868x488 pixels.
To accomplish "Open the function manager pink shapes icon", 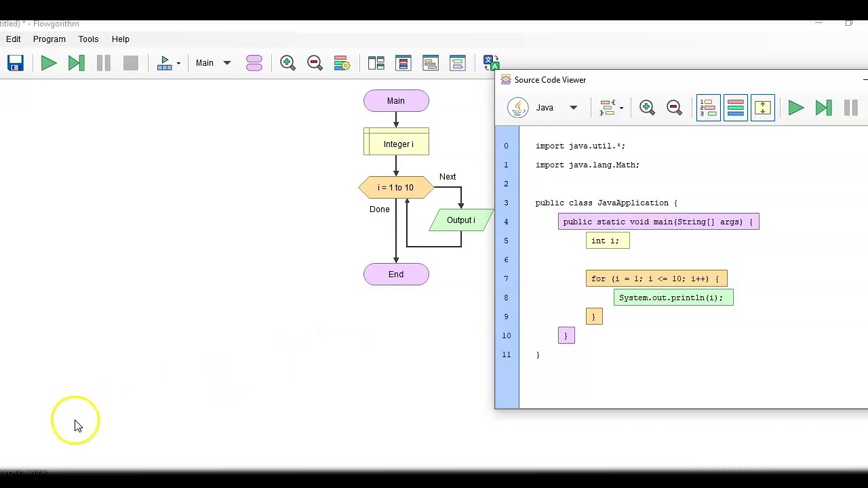I will (x=254, y=63).
